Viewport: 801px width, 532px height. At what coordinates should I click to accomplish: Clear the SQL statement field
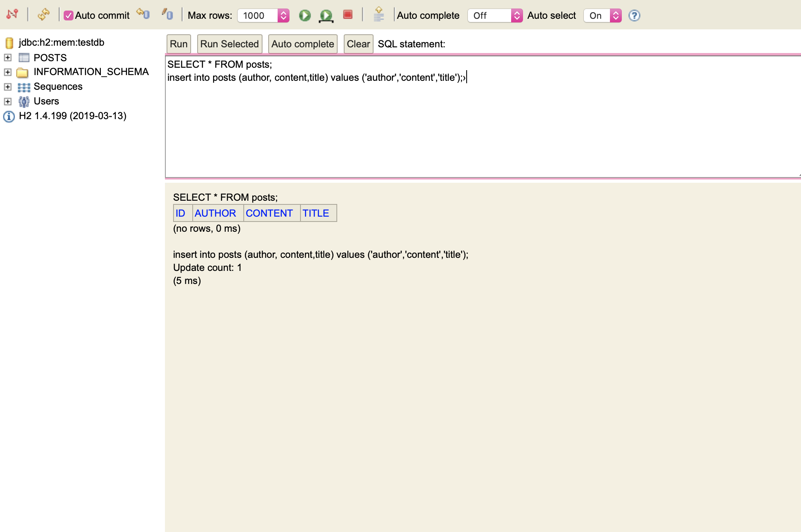coord(358,44)
